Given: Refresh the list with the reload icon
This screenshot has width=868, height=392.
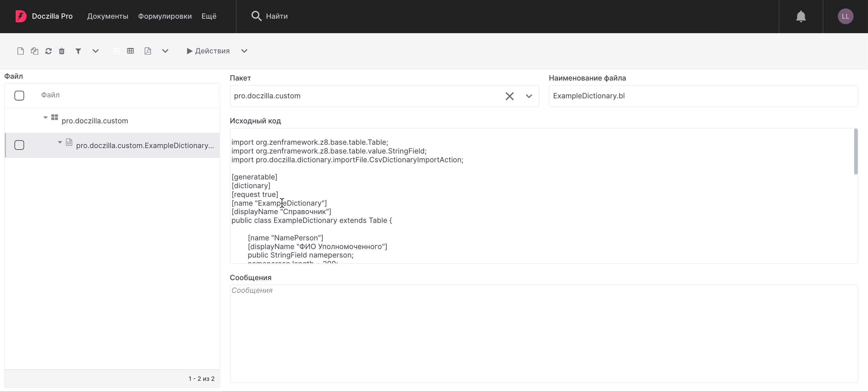Looking at the screenshot, I should [x=48, y=51].
